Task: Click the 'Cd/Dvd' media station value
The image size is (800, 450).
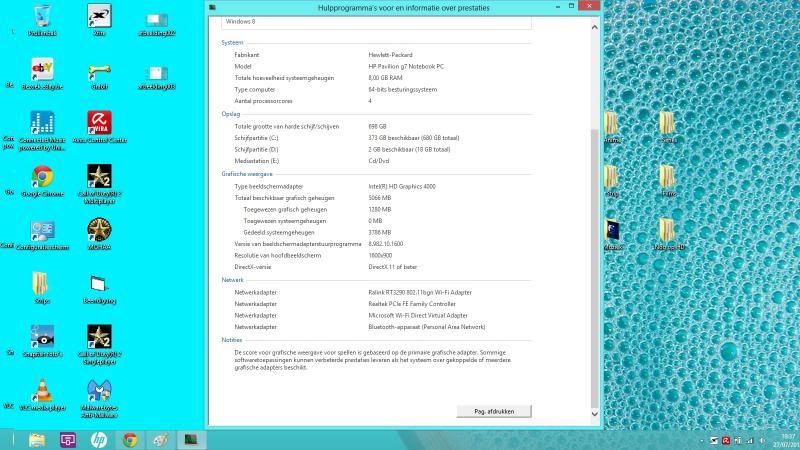Action: [379, 161]
